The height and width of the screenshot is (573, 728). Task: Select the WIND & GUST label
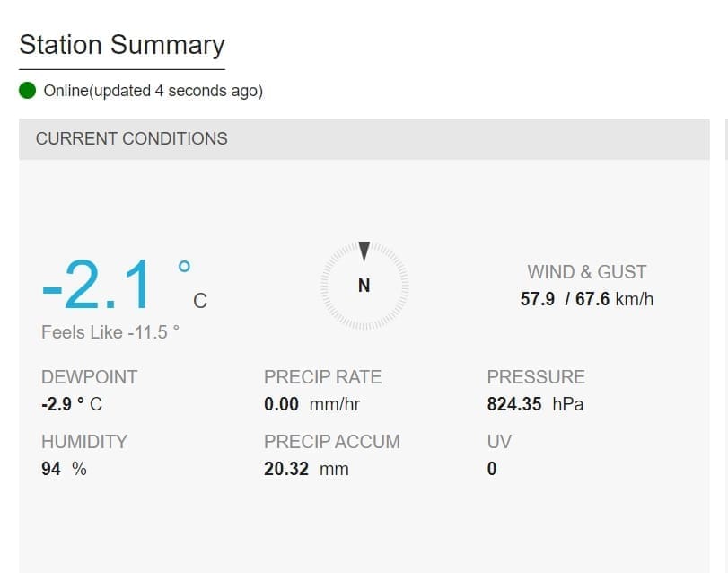click(587, 271)
